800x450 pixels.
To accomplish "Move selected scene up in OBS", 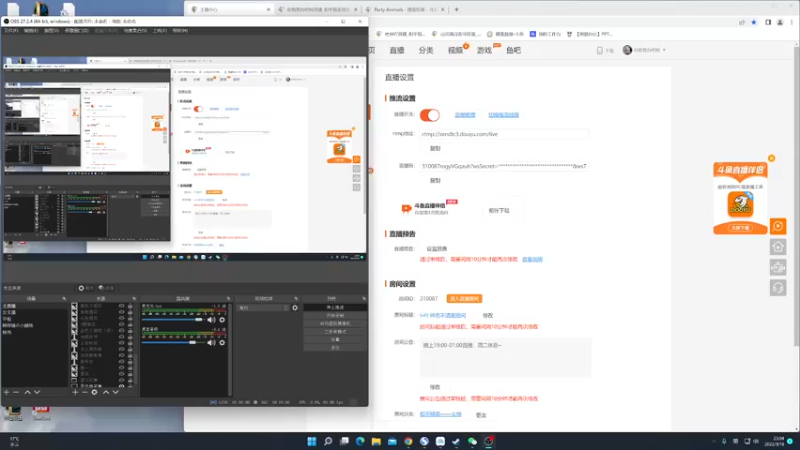I will 28,392.
